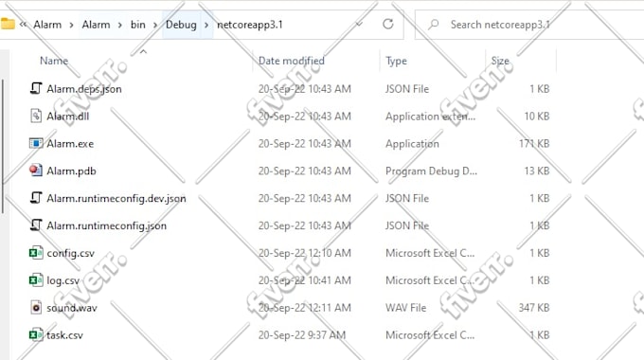The width and height of the screenshot is (644, 360).
Task: Click the Alarm.dll file icon
Action: coord(36,116)
